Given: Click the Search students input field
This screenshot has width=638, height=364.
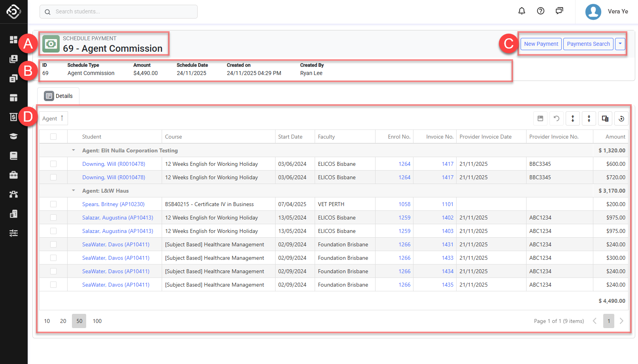Looking at the screenshot, I should coord(119,12).
